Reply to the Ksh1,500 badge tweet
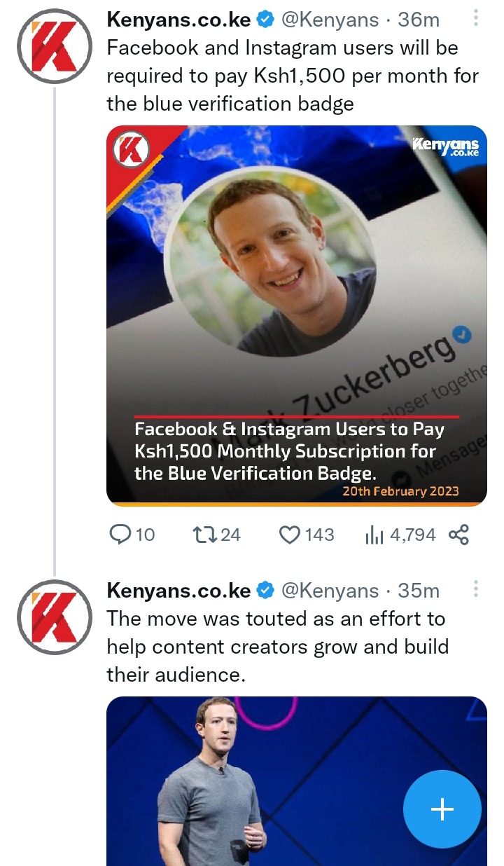This screenshot has width=504, height=866. tap(122, 535)
